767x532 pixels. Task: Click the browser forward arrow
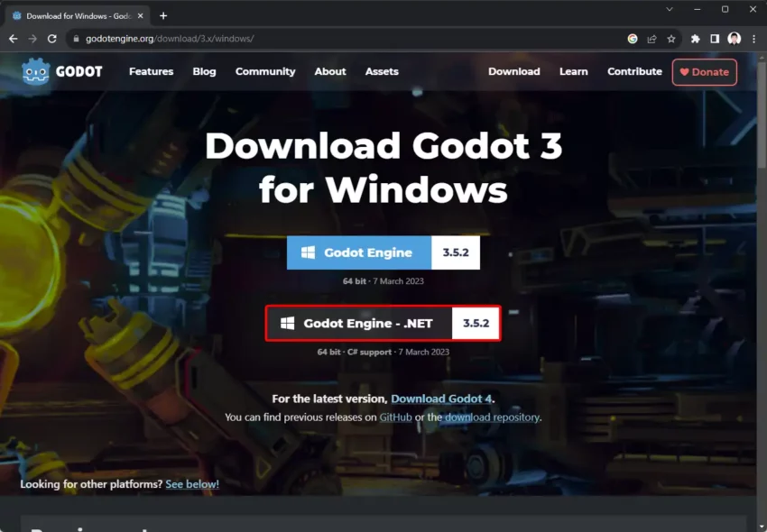[32, 39]
